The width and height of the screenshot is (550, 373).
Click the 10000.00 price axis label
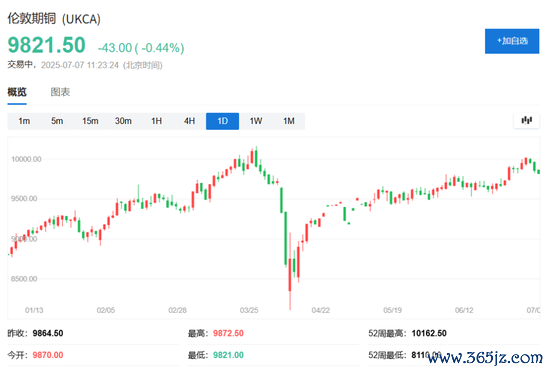point(26,159)
